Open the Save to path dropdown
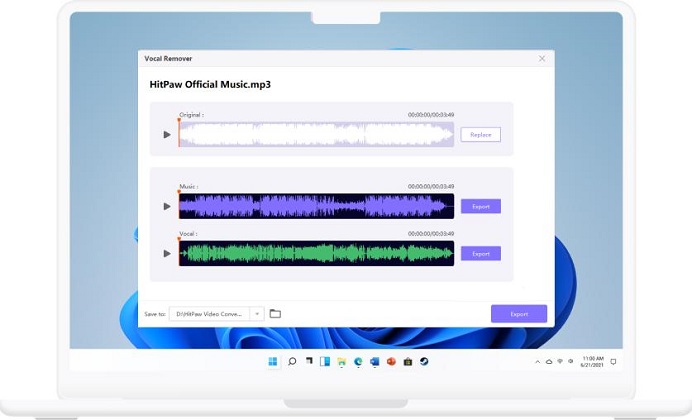This screenshot has height=420, width=692. tap(257, 314)
